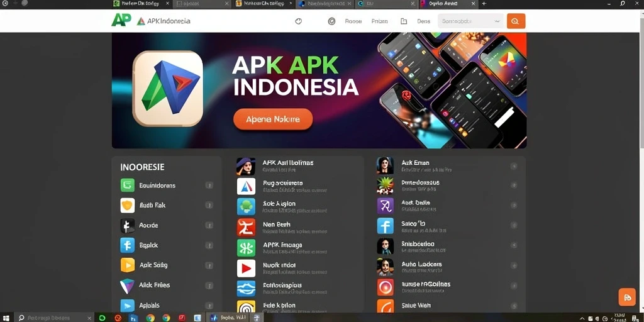Open the green Bouintdorens app icon
Screen dimensions: 644x322
pos(127,186)
